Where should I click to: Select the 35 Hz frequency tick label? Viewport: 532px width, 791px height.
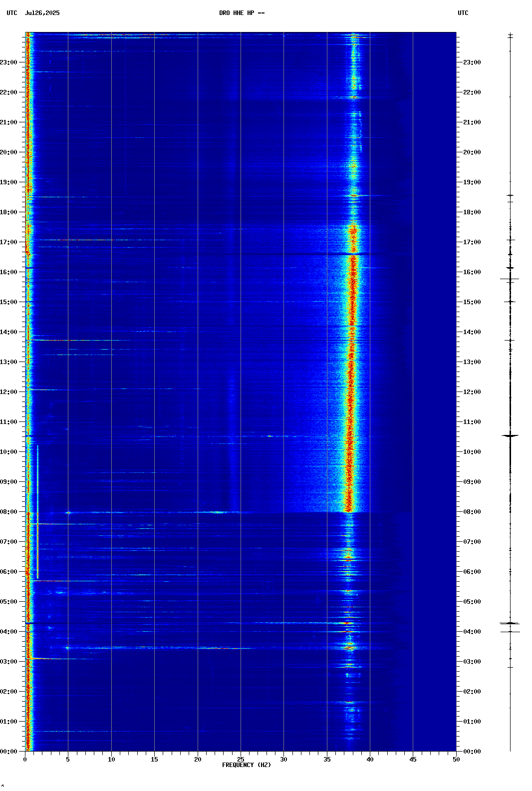pyautogui.click(x=327, y=760)
